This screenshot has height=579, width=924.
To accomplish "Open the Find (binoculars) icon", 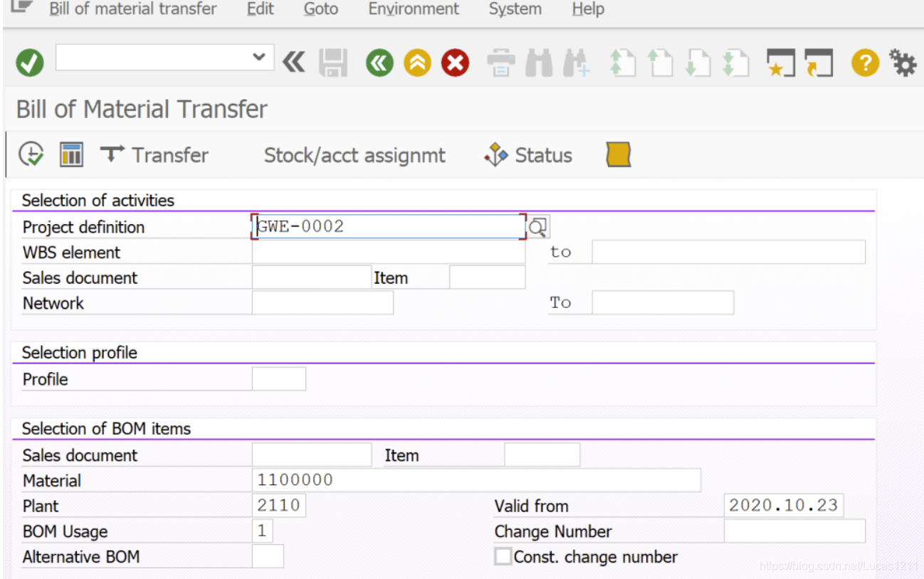I will coord(539,63).
